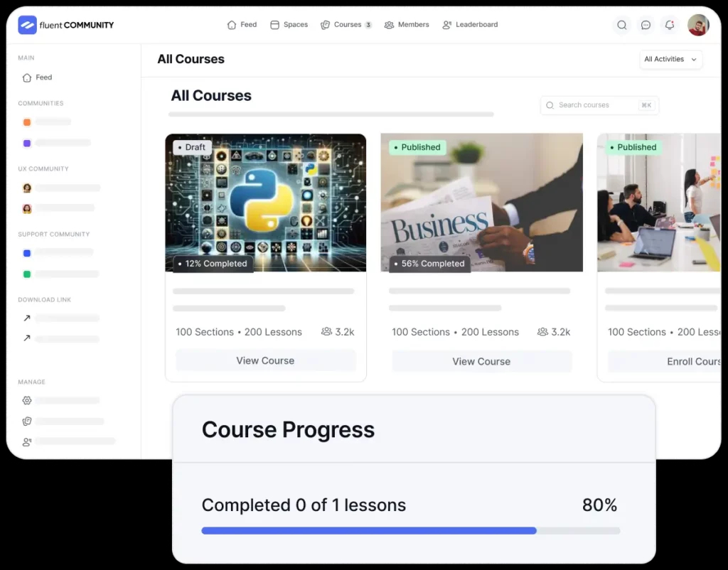
Task: Select the green Support Community square
Action: click(x=27, y=274)
